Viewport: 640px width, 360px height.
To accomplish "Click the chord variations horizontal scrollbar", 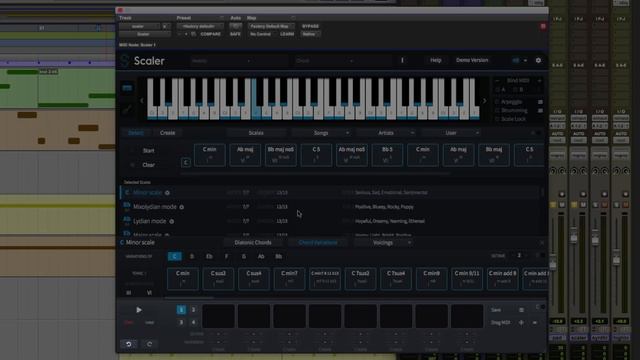I will coord(189,298).
